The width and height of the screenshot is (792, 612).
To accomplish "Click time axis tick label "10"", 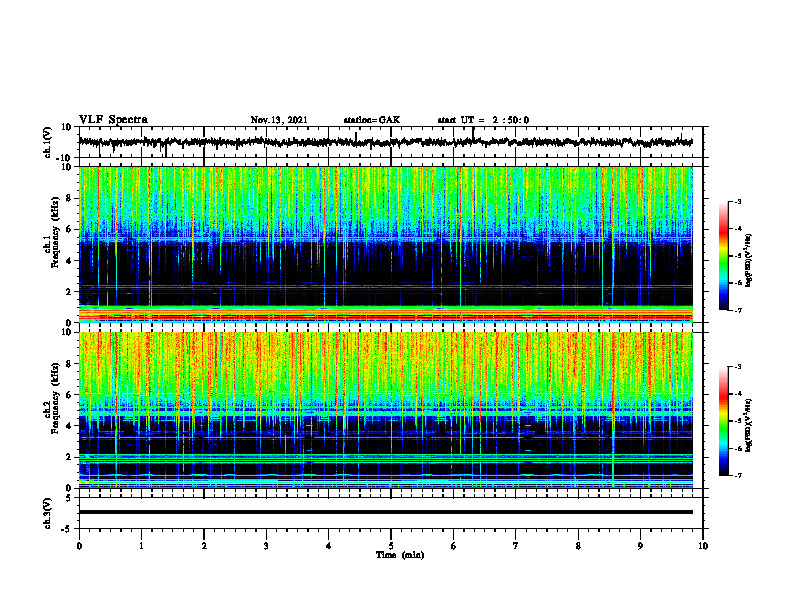I will (x=703, y=546).
